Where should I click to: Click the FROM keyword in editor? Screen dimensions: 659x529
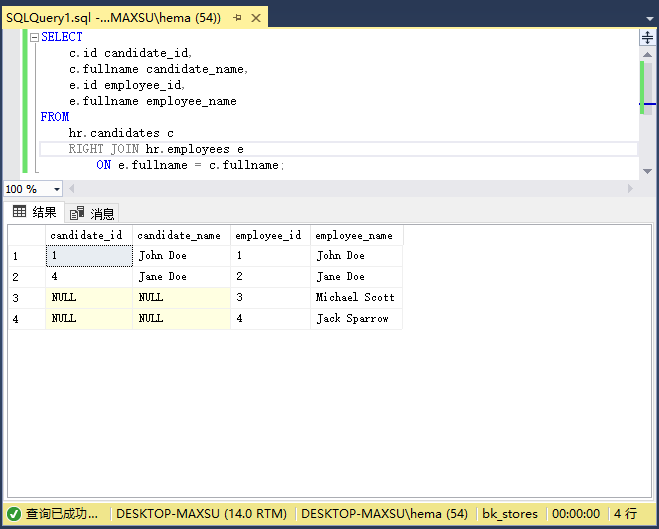(55, 117)
